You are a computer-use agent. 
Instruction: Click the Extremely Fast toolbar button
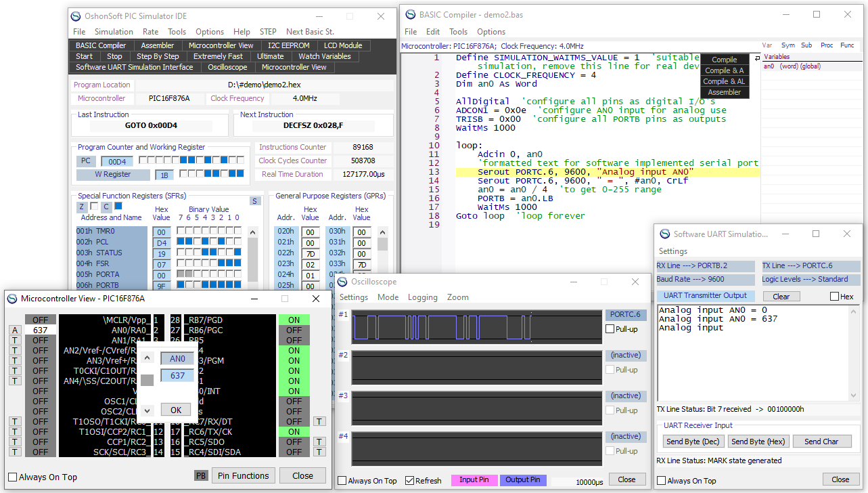pyautogui.click(x=218, y=56)
